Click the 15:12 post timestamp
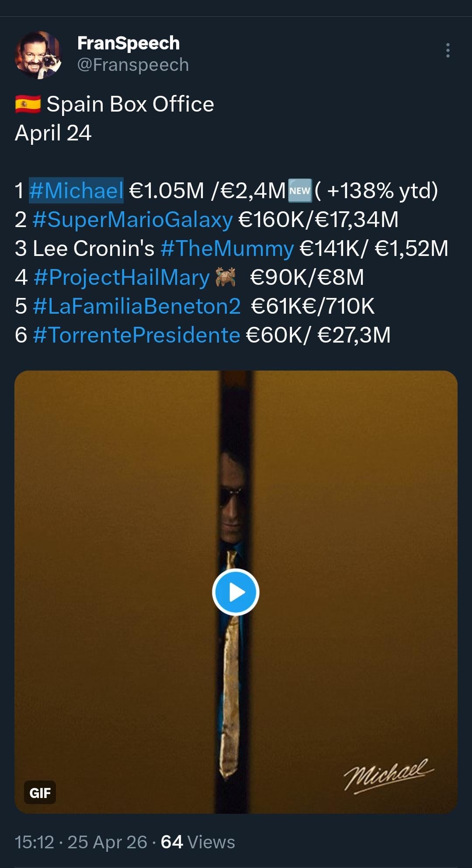 click(34, 842)
